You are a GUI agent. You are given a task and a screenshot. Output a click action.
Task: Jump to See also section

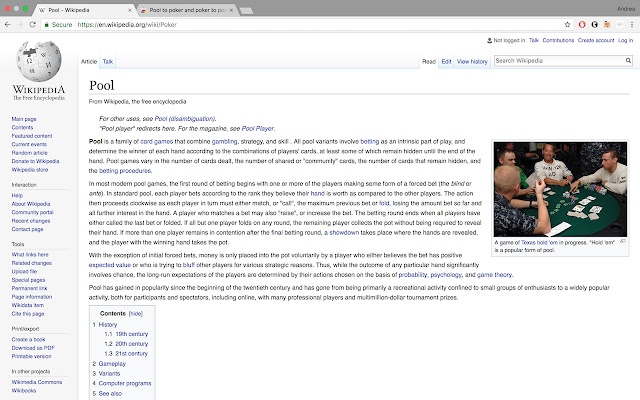click(x=110, y=393)
